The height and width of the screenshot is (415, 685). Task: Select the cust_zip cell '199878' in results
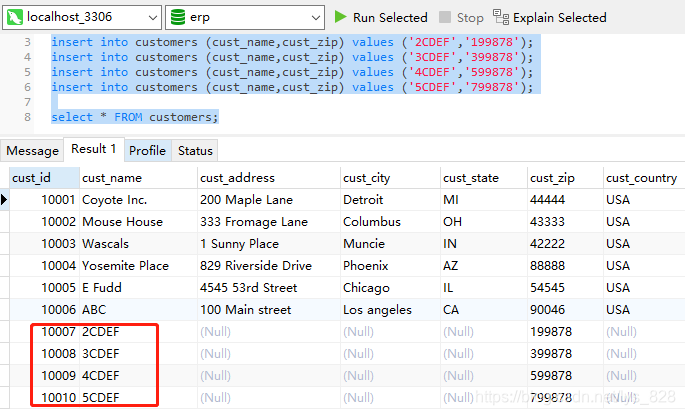coord(565,332)
